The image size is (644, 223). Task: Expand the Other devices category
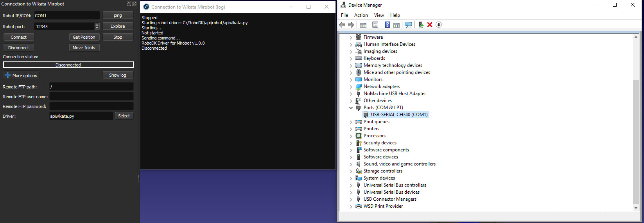tap(351, 101)
